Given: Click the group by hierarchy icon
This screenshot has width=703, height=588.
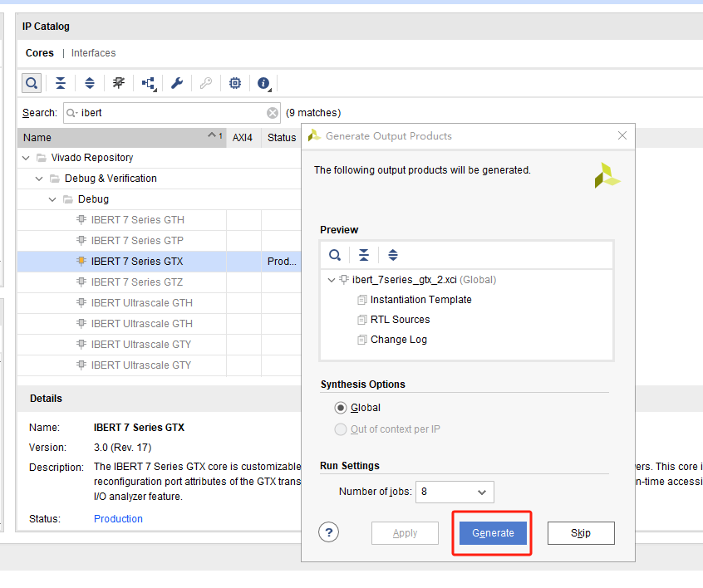Looking at the screenshot, I should 149,83.
